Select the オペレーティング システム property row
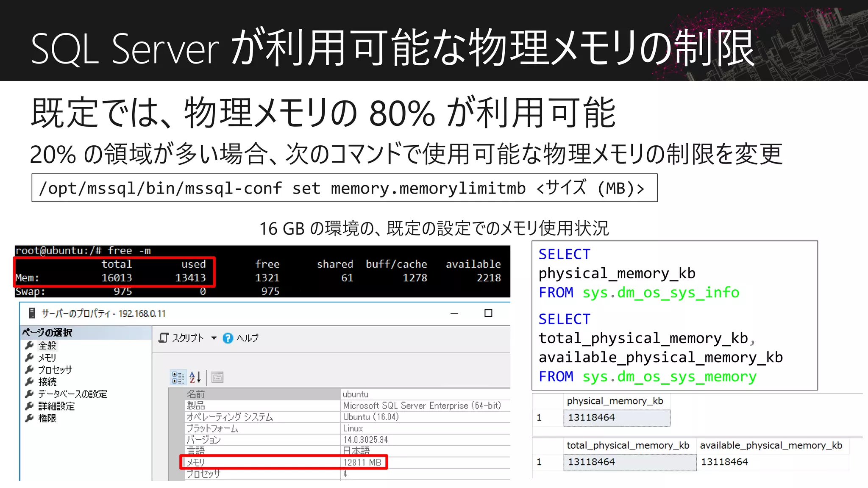 pos(348,417)
